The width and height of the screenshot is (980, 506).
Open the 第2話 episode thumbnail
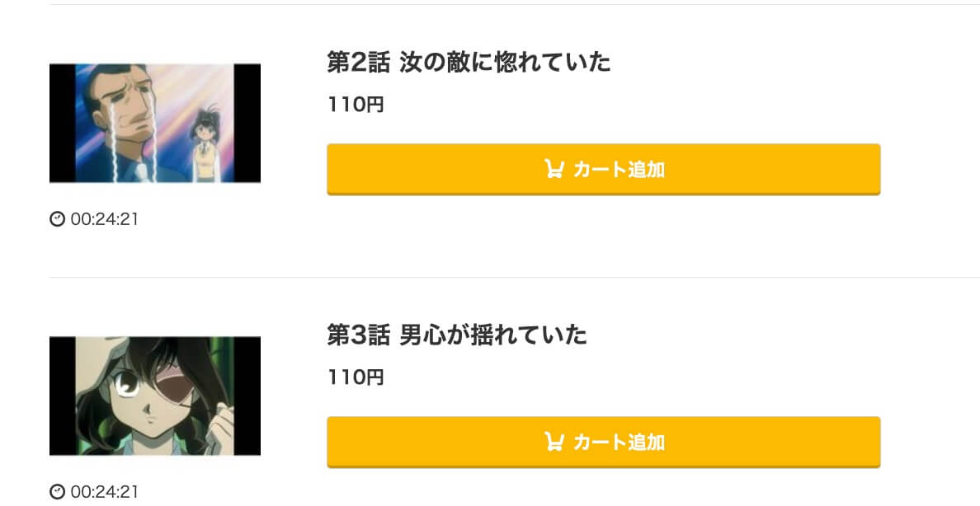point(155,123)
